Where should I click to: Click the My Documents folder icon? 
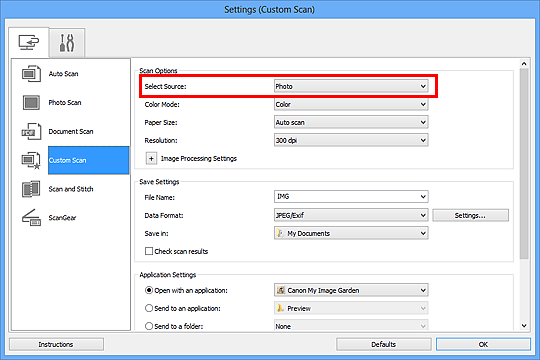pyautogui.click(x=280, y=233)
